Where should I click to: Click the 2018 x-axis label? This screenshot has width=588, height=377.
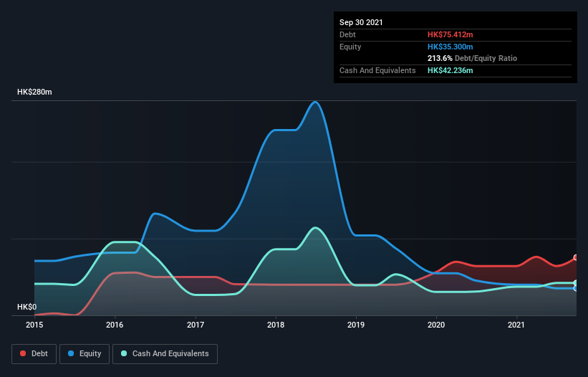click(276, 325)
